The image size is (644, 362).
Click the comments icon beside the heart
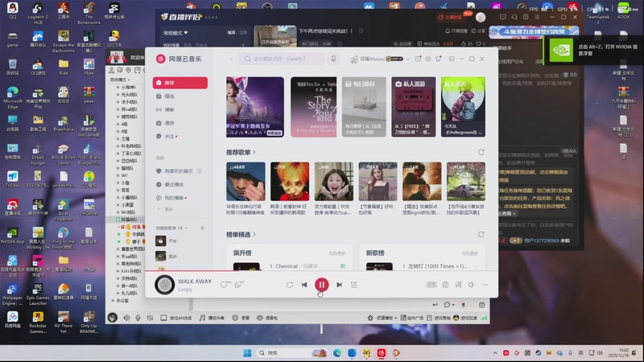(237, 285)
